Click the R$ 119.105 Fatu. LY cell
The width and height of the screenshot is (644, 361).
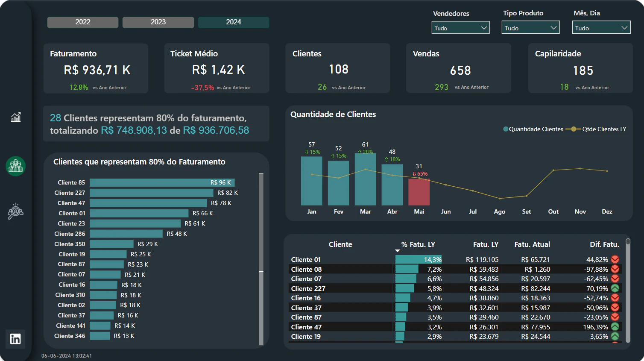[x=482, y=259]
